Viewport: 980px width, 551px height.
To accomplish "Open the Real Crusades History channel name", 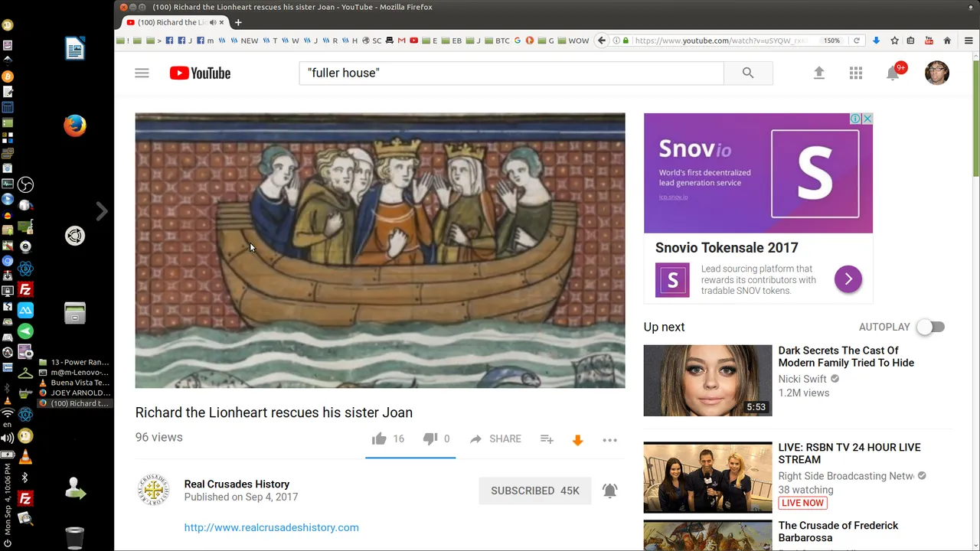I will (x=237, y=484).
